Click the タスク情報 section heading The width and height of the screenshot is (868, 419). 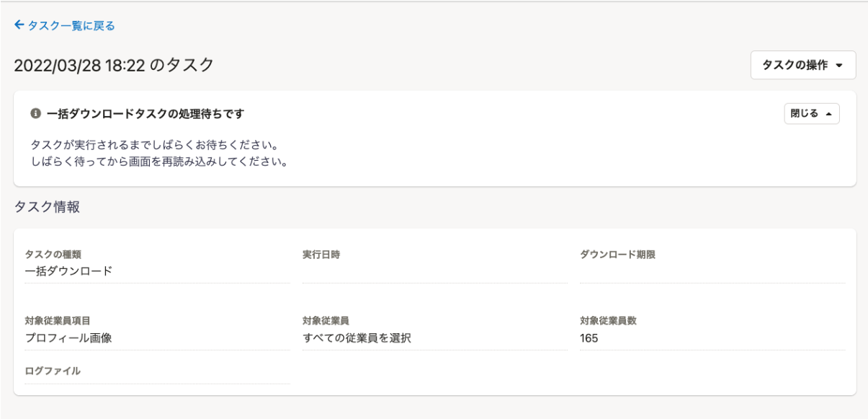47,207
